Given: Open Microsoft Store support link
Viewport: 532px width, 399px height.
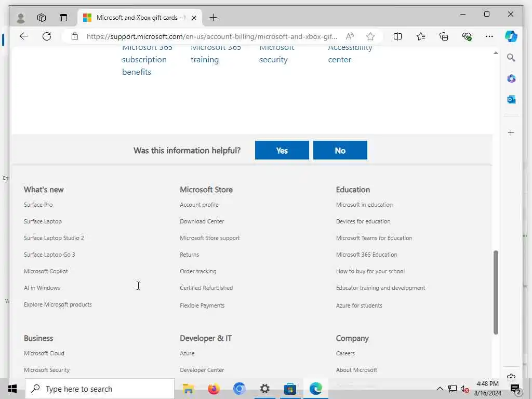Looking at the screenshot, I should point(210,238).
